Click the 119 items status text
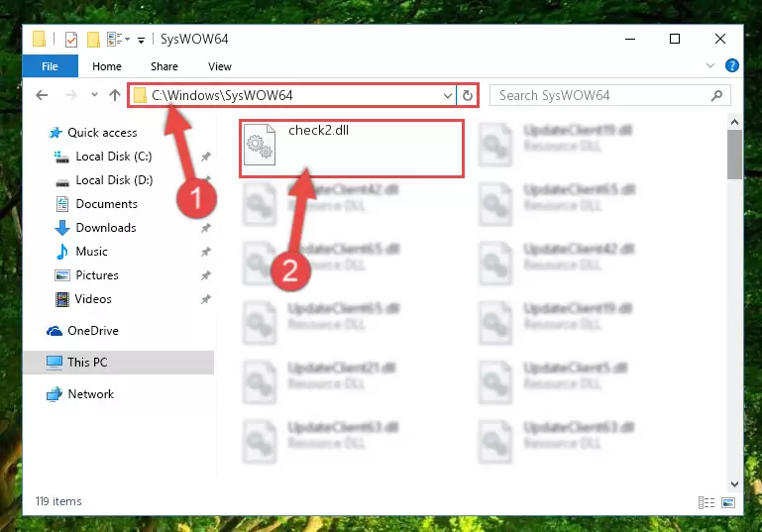 coord(58,501)
